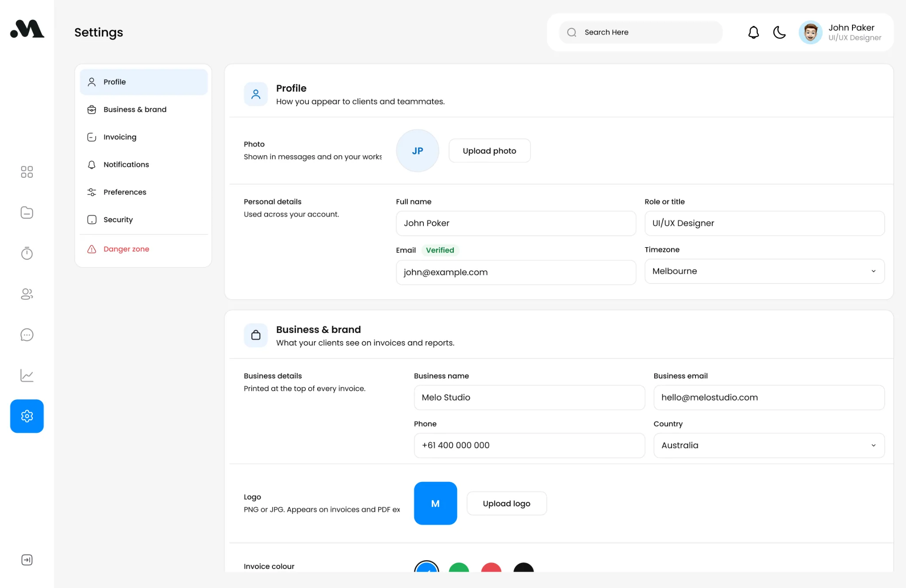Select Notifications in settings menu
The height and width of the screenshot is (588, 906).
click(x=144, y=164)
